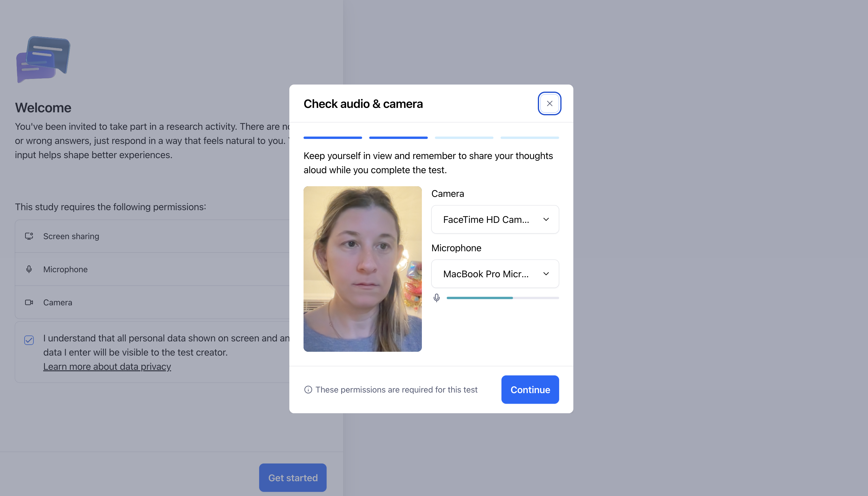Image resolution: width=868 pixels, height=496 pixels.
Task: Click chevron arrow on Camera dropdown
Action: click(x=546, y=219)
